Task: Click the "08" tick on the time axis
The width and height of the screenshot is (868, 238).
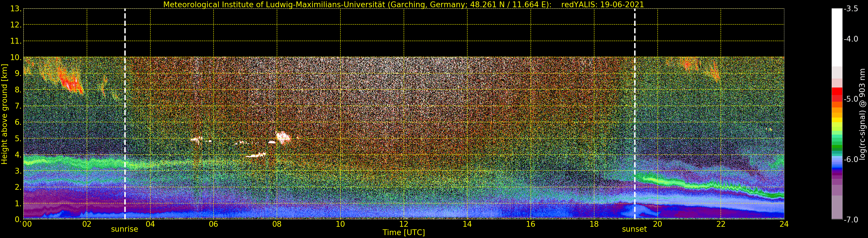Action: 277,224
